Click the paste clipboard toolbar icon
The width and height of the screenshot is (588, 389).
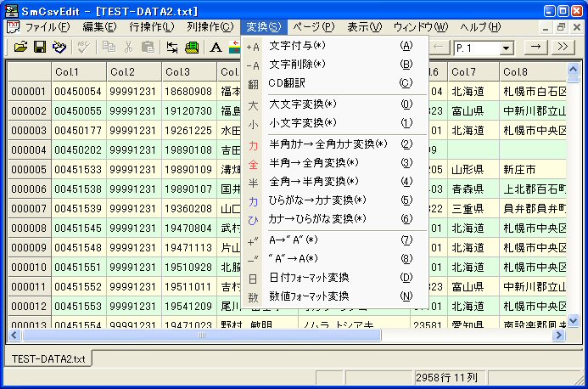[148, 48]
